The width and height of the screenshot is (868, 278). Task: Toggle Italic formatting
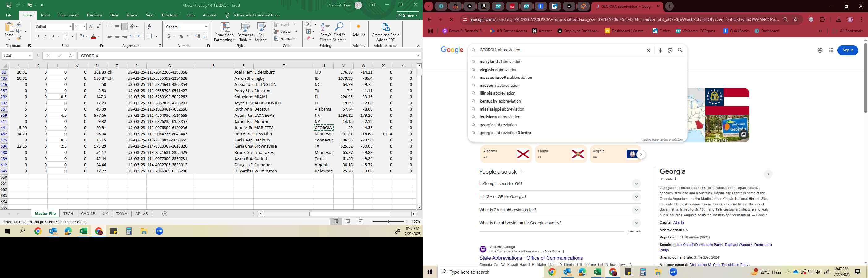point(45,36)
